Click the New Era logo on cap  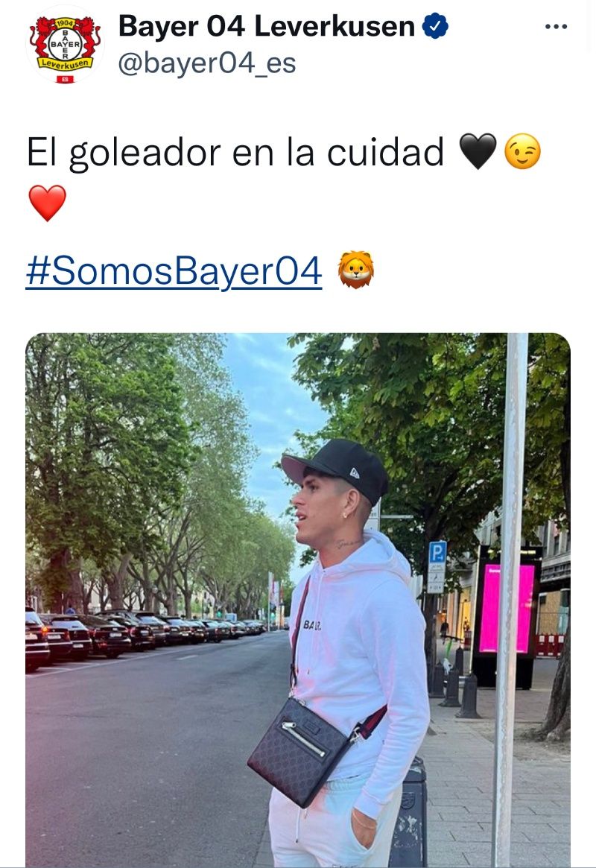tap(355, 472)
